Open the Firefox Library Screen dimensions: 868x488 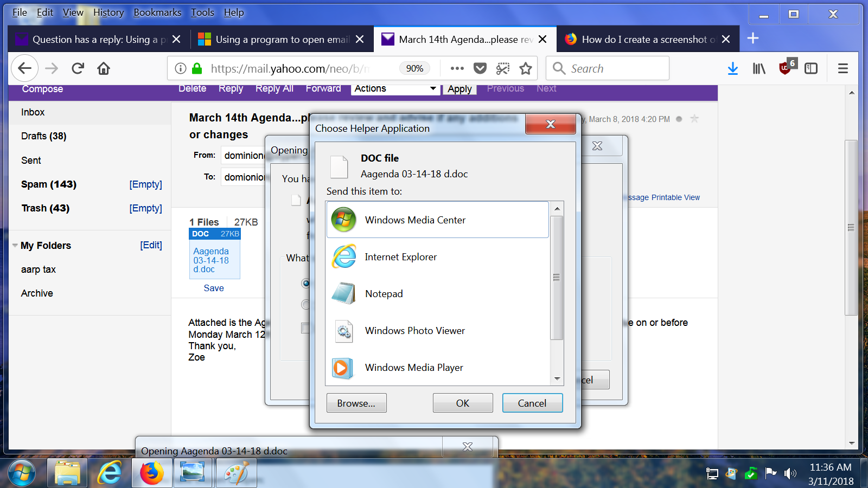click(759, 68)
